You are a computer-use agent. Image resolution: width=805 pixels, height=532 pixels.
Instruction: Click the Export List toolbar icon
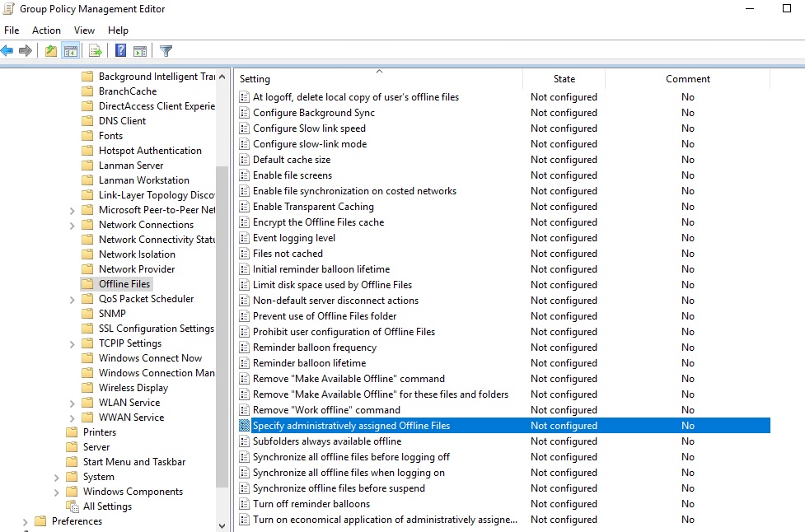point(96,51)
